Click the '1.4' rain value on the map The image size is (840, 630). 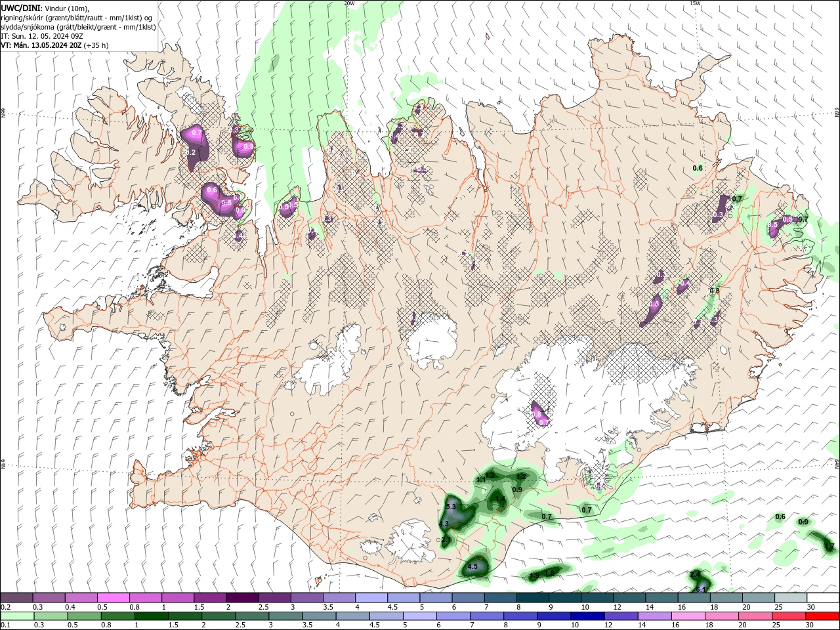click(501, 499)
